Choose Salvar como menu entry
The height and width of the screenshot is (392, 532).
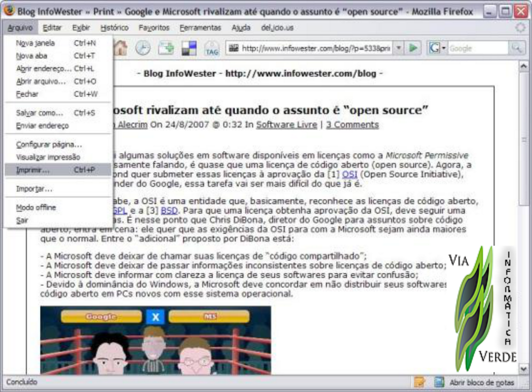click(x=58, y=113)
